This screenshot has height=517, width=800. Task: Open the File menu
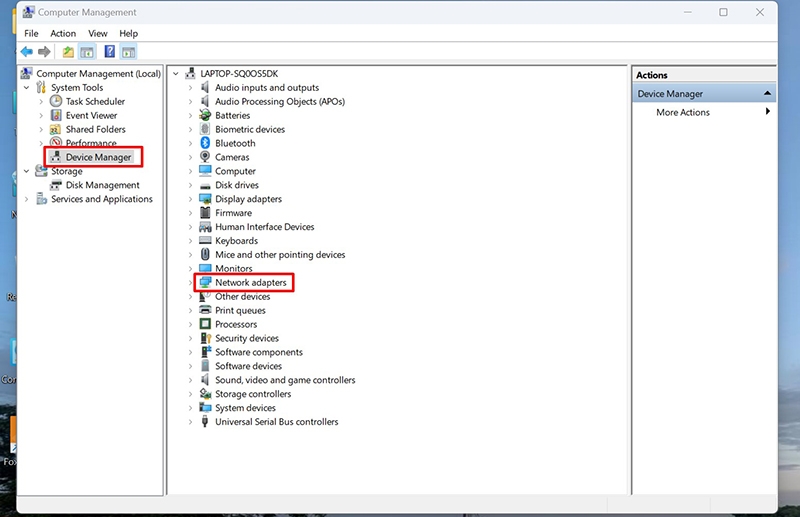(31, 33)
